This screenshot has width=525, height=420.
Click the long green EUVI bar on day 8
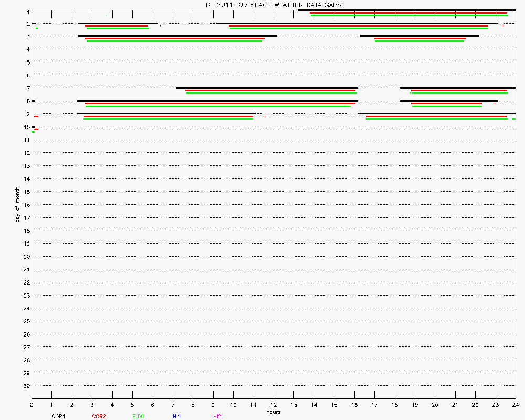[218, 106]
